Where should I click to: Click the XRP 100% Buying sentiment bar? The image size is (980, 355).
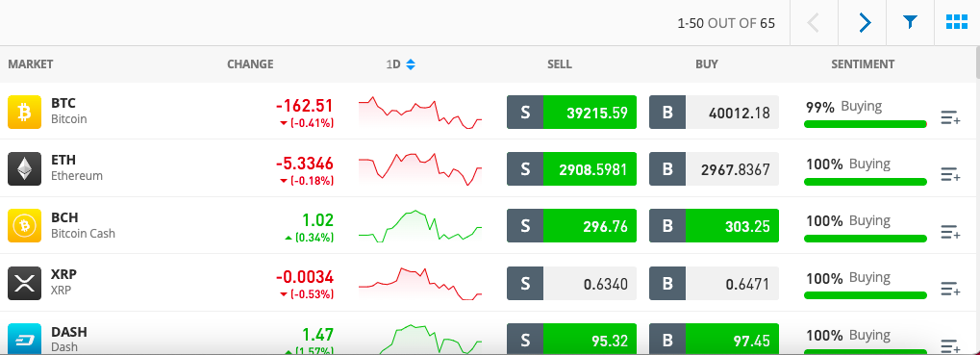[x=865, y=295]
